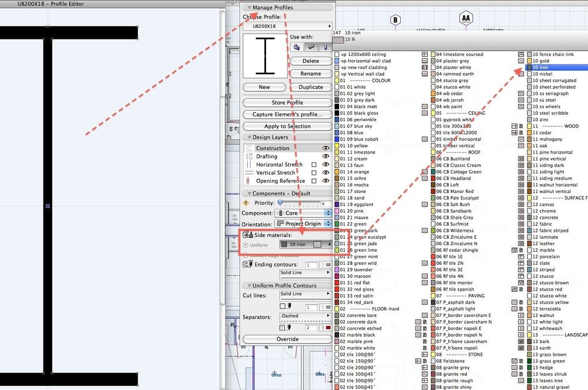Collapse the Uniform Profile Contours section

point(249,285)
